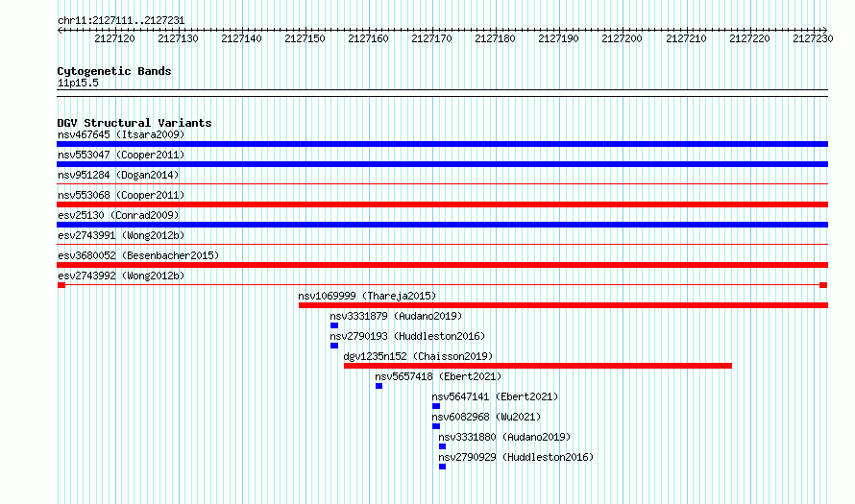Click ruler position 2127220

[x=749, y=38]
